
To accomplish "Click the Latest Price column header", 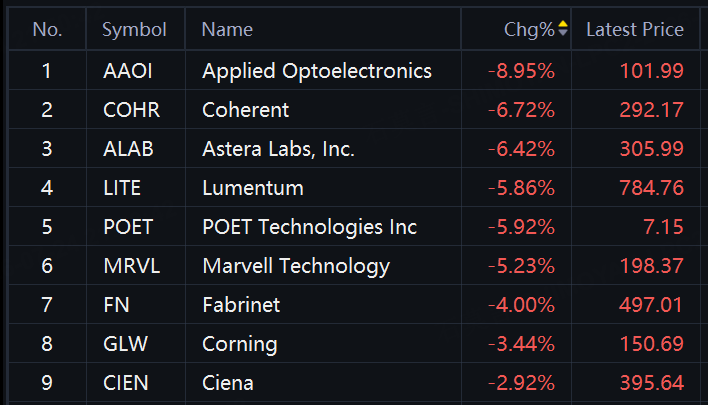I will coord(635,30).
